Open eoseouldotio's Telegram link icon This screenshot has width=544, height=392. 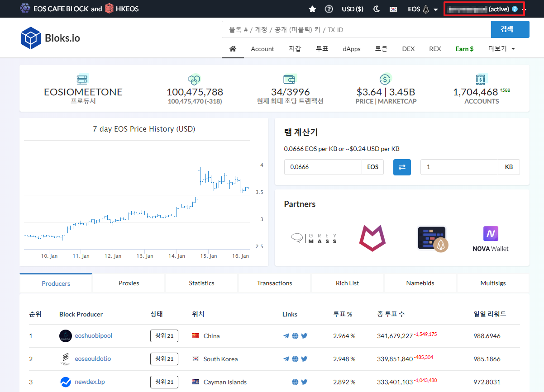coord(286,359)
